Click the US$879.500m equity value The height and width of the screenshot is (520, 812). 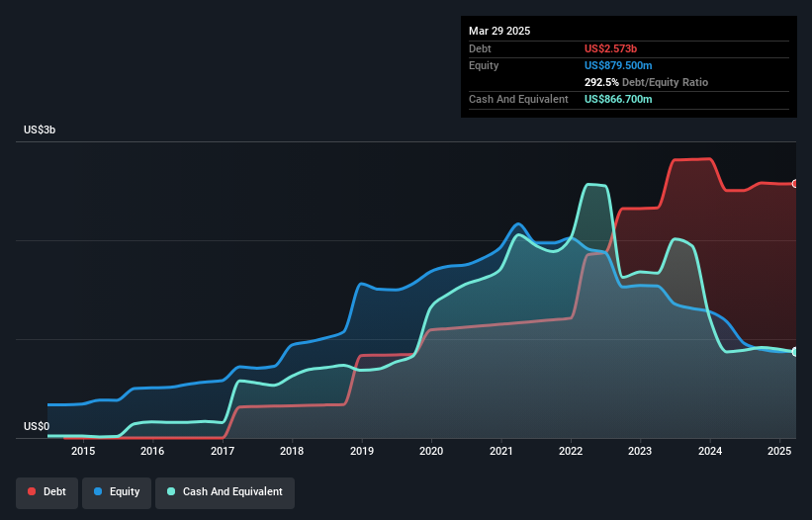coord(618,65)
